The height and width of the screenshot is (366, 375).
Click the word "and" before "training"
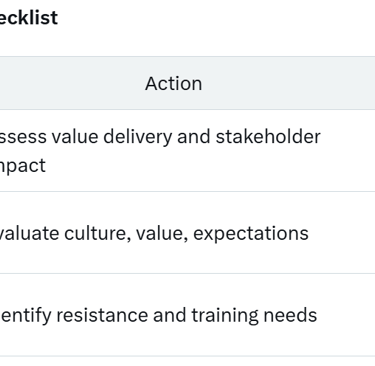tap(169, 315)
